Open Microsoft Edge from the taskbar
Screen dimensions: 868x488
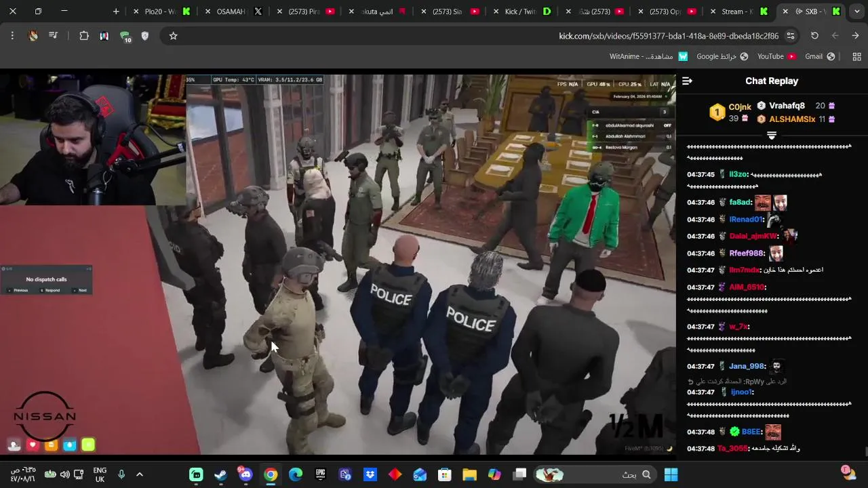tap(296, 474)
